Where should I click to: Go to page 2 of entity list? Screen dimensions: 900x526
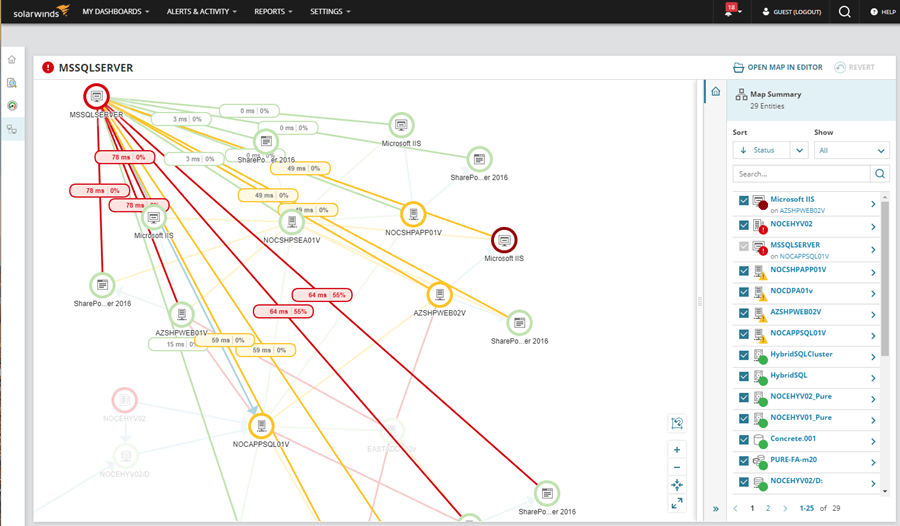tap(767, 508)
